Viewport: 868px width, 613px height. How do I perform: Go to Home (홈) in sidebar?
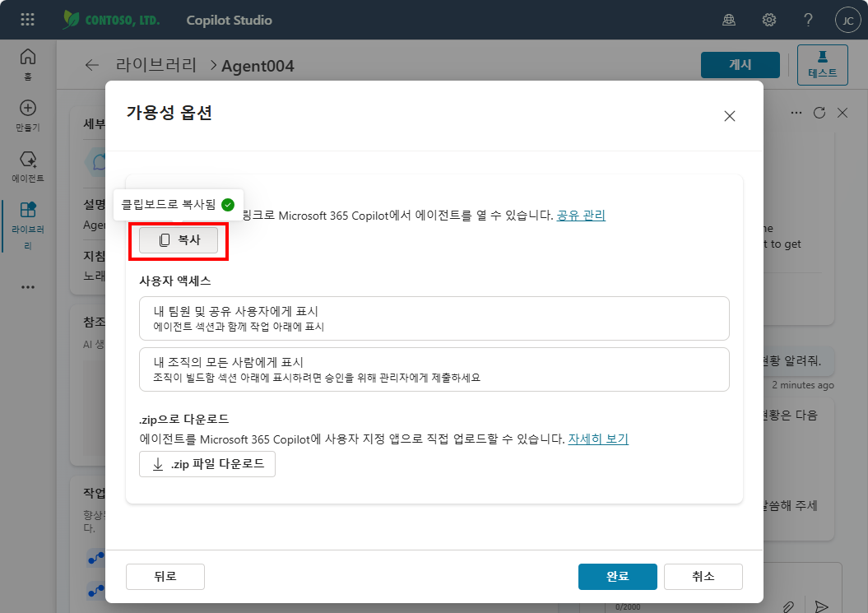click(28, 64)
